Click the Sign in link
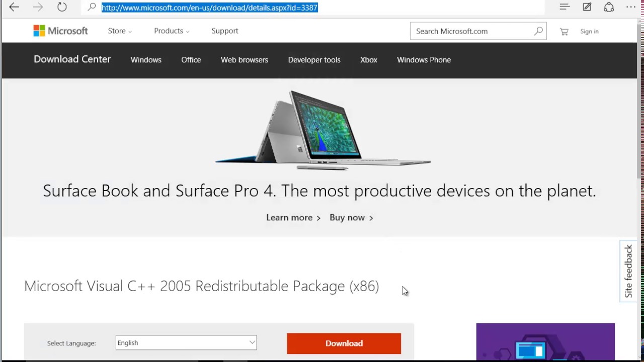Screen dimensions: 644x362 589,31
